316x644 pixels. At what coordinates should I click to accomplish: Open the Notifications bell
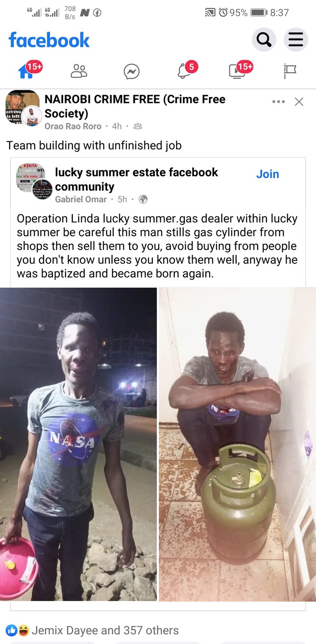pyautogui.click(x=185, y=71)
